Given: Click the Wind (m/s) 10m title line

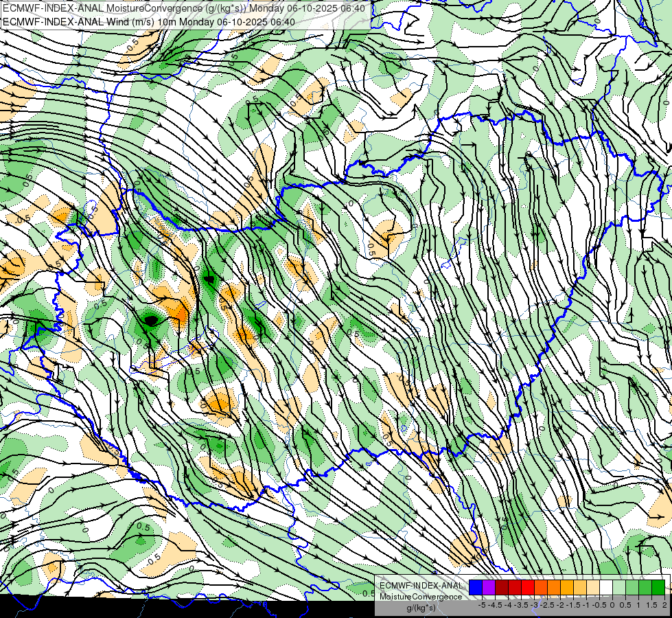Looking at the screenshot, I should click(149, 22).
